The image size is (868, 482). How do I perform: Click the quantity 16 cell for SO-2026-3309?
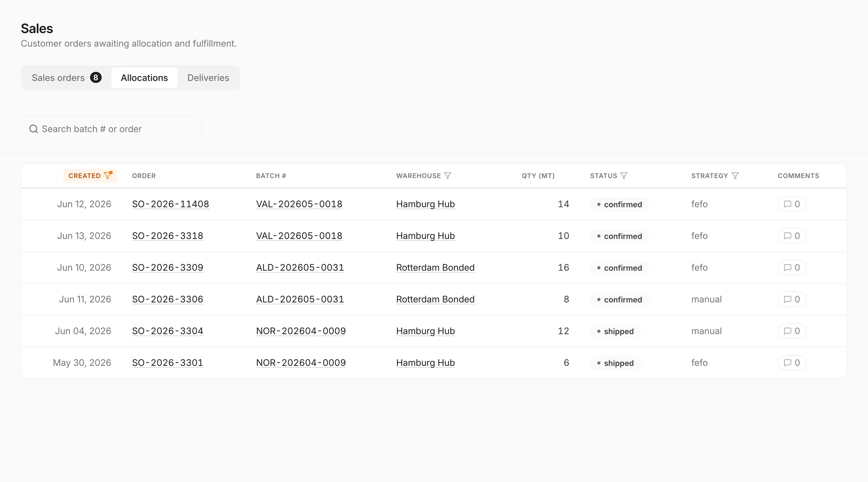click(564, 267)
